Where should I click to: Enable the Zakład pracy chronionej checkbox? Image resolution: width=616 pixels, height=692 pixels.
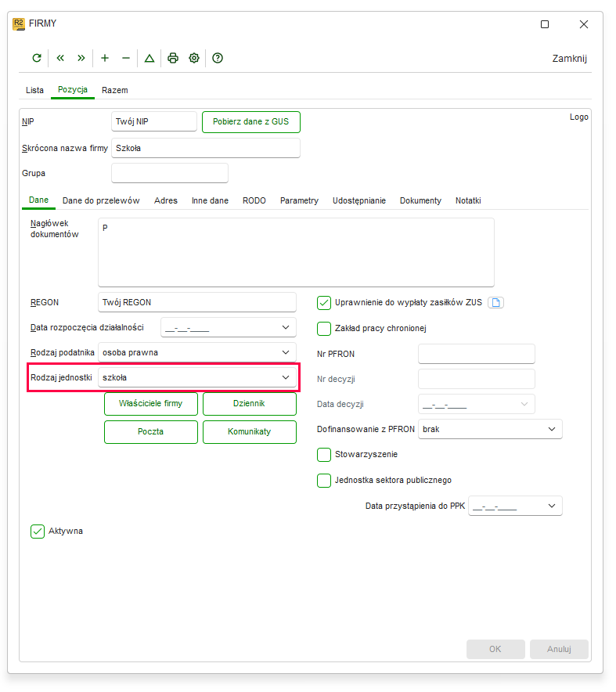(x=324, y=328)
